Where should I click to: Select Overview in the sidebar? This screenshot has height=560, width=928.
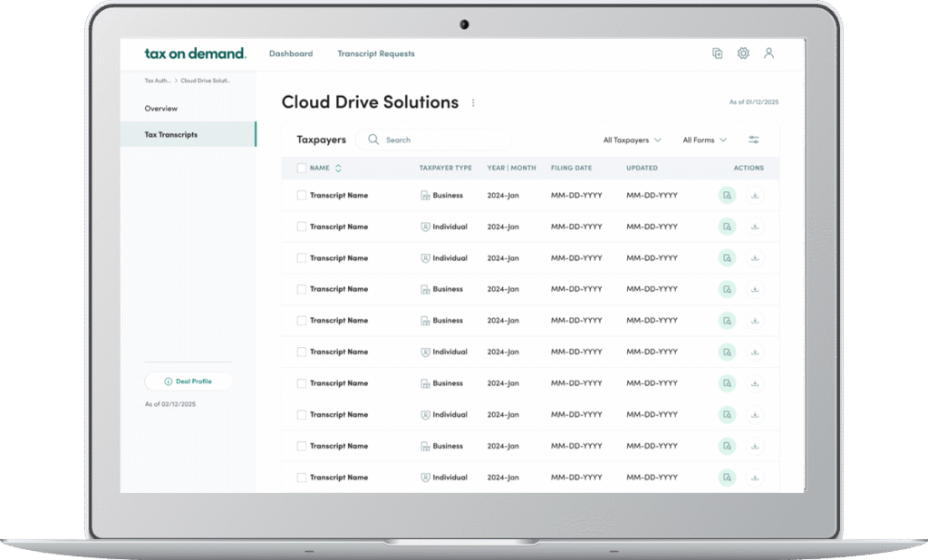click(x=161, y=109)
